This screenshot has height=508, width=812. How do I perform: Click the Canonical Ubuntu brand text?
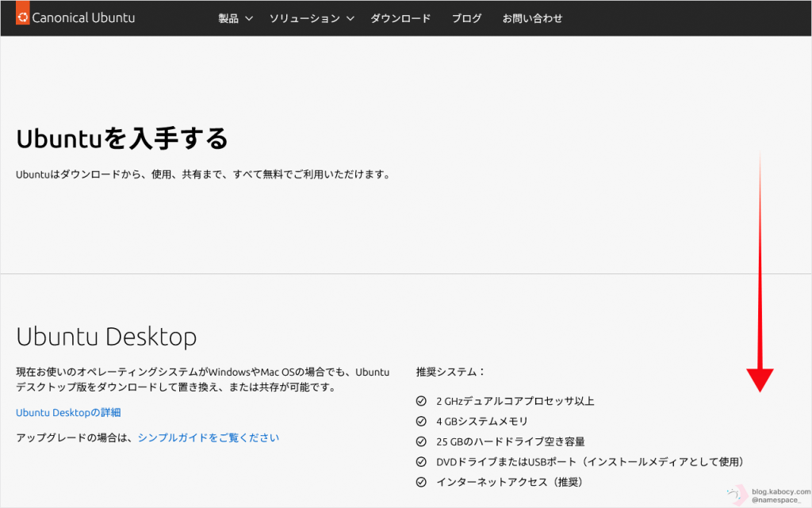pos(83,17)
